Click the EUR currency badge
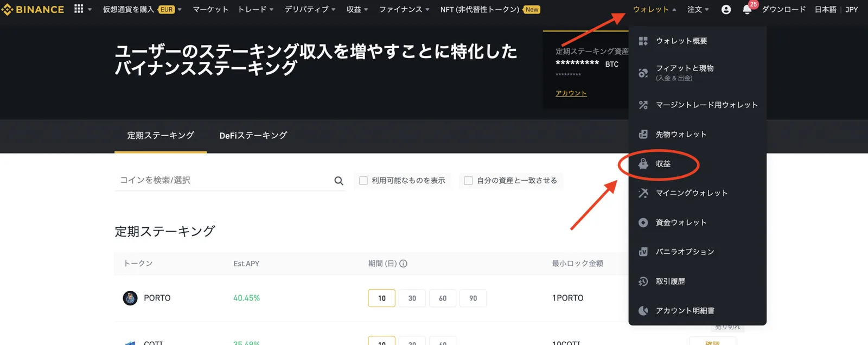This screenshot has height=345, width=868. [167, 10]
